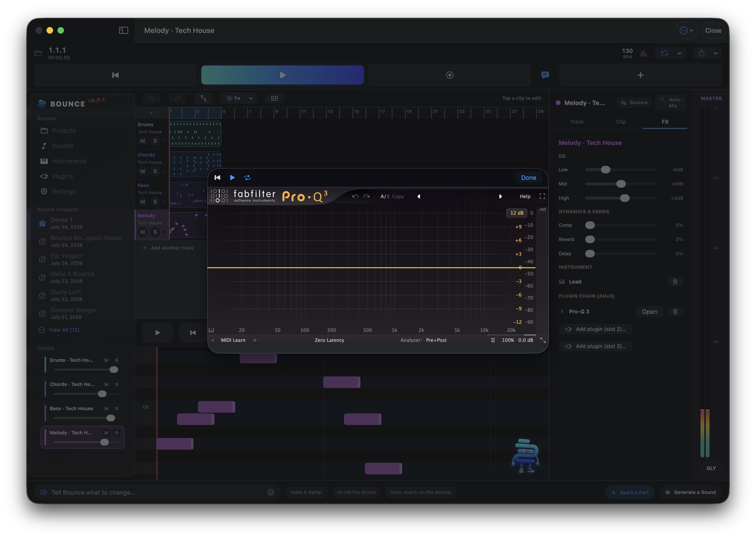
Task: Click Done to close plugin window
Action: coord(528,177)
